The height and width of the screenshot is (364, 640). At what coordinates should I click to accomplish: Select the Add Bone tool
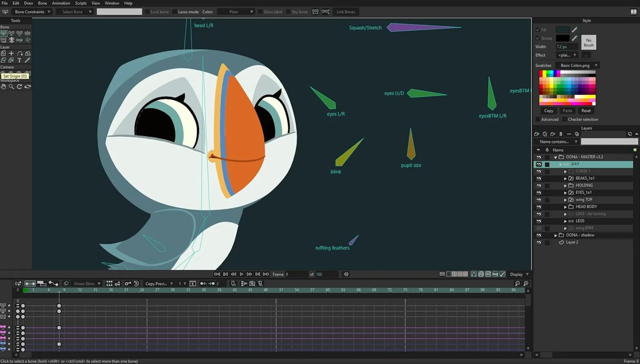pyautogui.click(x=12, y=33)
